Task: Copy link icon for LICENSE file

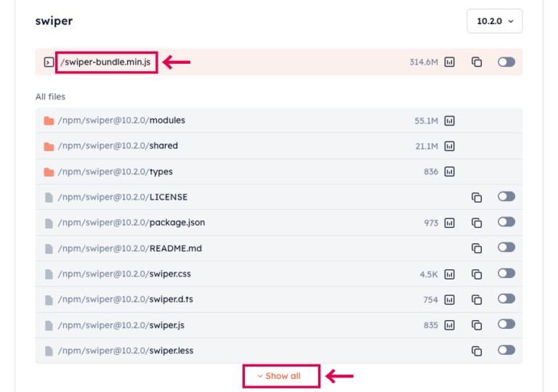Action: pyautogui.click(x=477, y=197)
